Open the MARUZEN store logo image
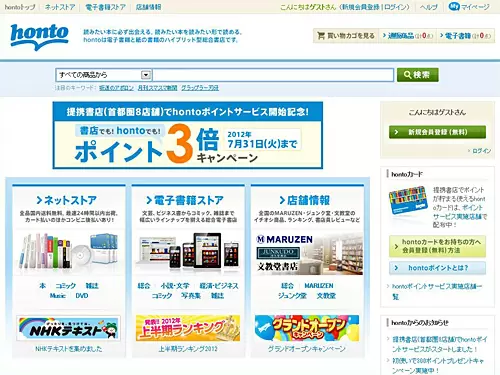500x375 pixels. [x=284, y=239]
